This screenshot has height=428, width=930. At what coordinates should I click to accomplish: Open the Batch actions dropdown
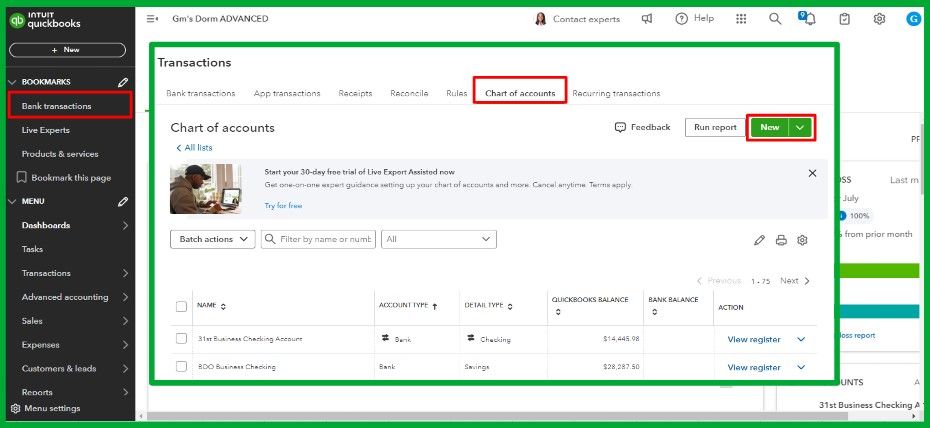pos(212,239)
